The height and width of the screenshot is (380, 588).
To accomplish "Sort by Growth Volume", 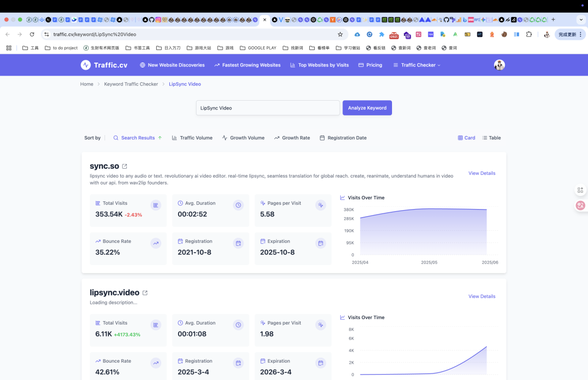I will [243, 138].
